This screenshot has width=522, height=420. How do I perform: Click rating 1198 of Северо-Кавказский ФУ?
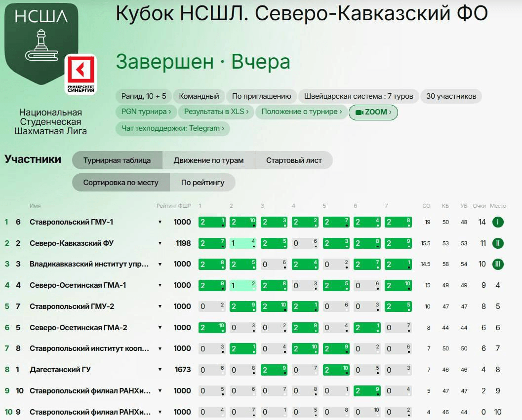tap(183, 243)
